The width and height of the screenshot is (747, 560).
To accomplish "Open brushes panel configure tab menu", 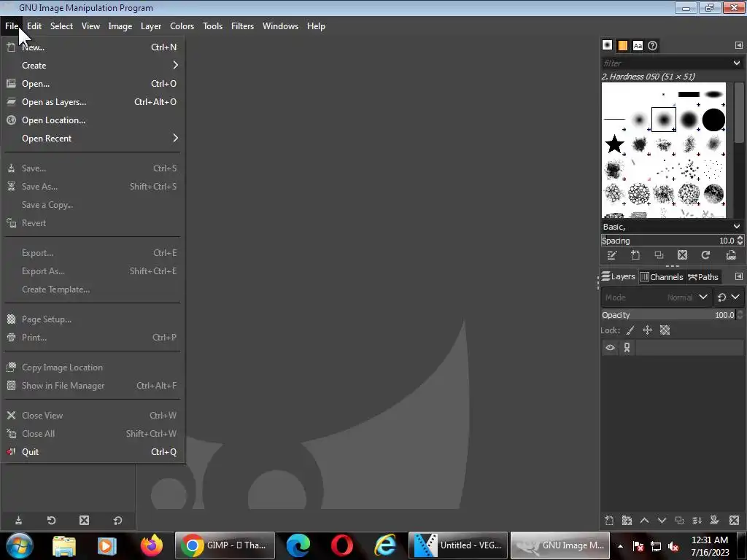I will 738,45.
